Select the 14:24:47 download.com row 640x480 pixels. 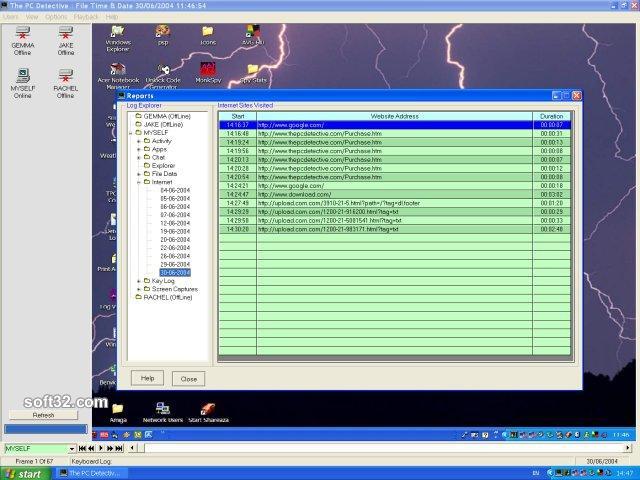(x=395, y=194)
